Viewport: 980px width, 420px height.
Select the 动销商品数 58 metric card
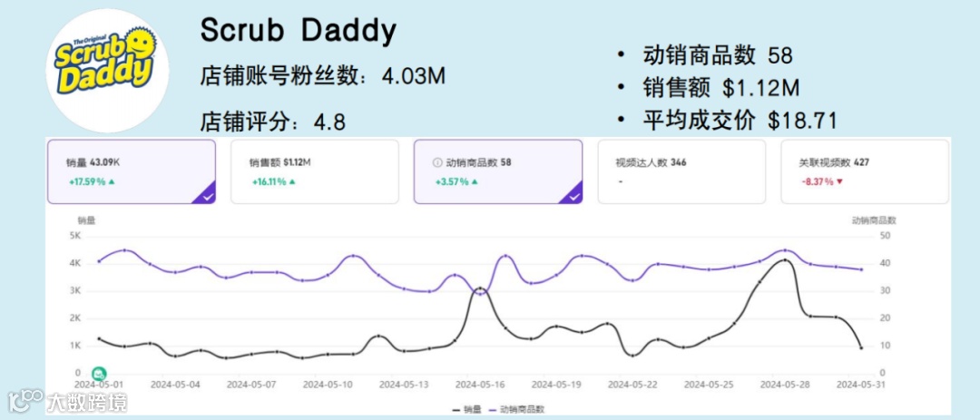tap(498, 171)
